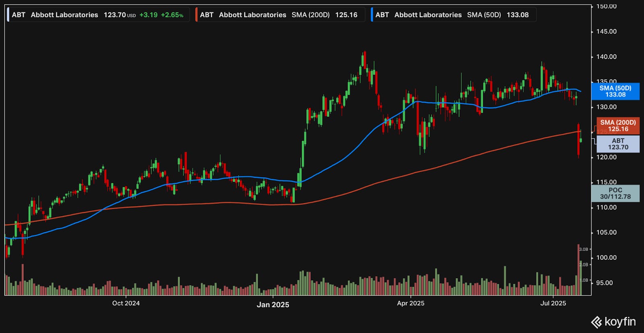The width and height of the screenshot is (644, 333).
Task: Click the blue SMA (50D) 133.08 axis label
Action: (x=615, y=91)
